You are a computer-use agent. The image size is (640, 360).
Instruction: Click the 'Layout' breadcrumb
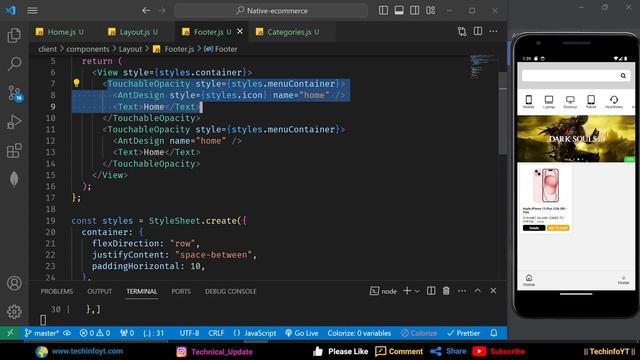tap(130, 49)
